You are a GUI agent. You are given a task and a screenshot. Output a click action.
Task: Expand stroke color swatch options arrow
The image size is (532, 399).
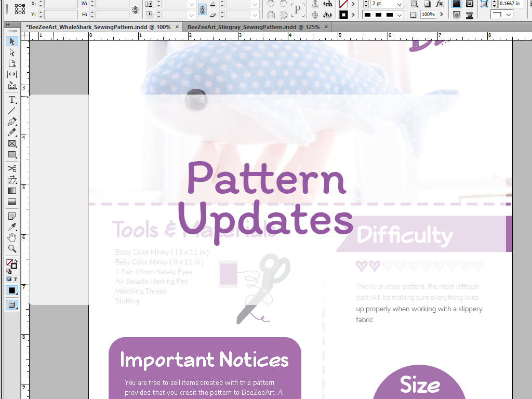pyautogui.click(x=353, y=15)
